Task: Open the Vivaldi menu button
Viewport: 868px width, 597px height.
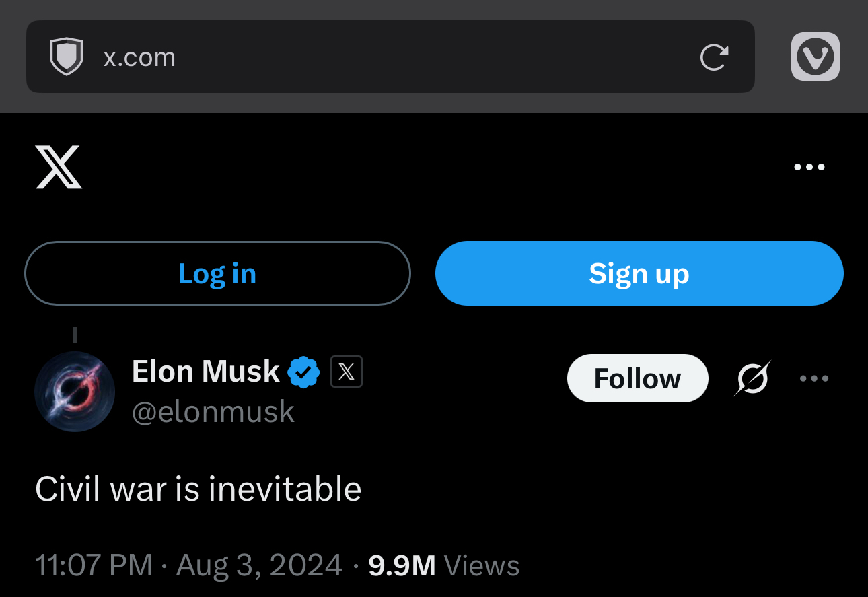Action: pos(816,57)
